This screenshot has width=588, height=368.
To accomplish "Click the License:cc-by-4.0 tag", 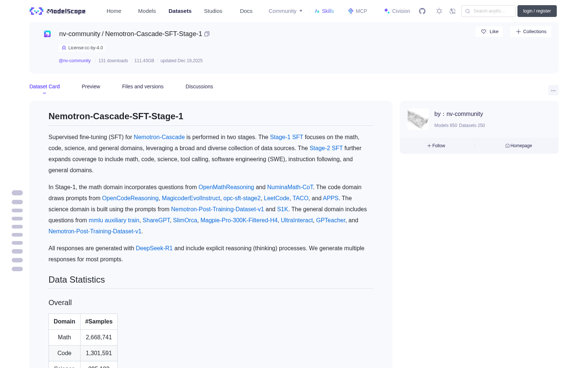I will pyautogui.click(x=82, y=48).
